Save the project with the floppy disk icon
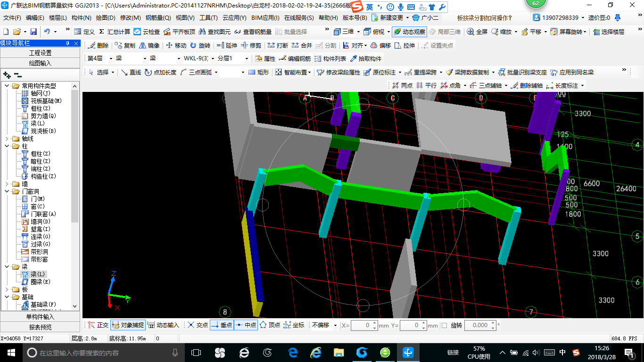Image resolution: width=644 pixels, height=362 pixels. point(33,32)
